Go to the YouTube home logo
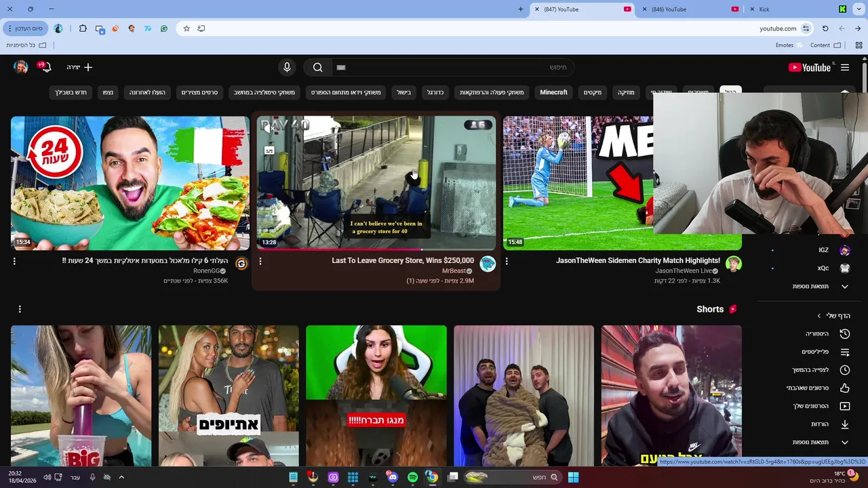This screenshot has width=868, height=488. pyautogui.click(x=809, y=67)
